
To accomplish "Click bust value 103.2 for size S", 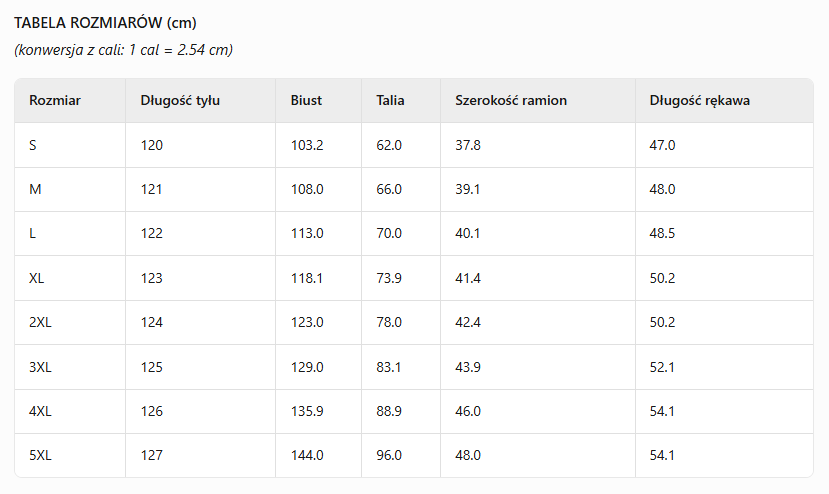I will click(x=307, y=145).
